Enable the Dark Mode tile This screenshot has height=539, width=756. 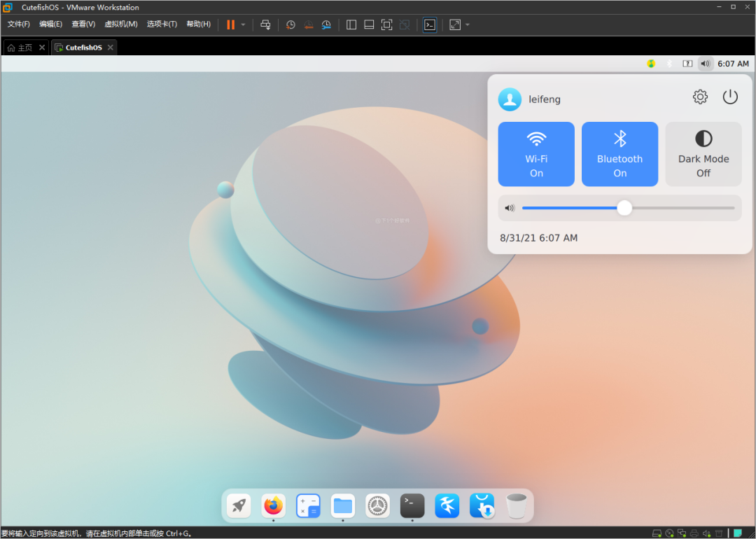click(x=703, y=154)
